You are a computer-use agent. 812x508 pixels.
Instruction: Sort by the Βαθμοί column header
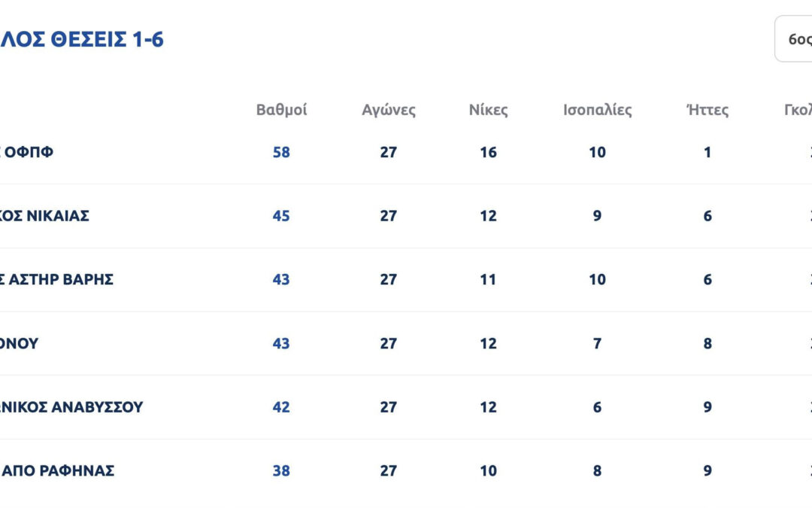pos(281,110)
